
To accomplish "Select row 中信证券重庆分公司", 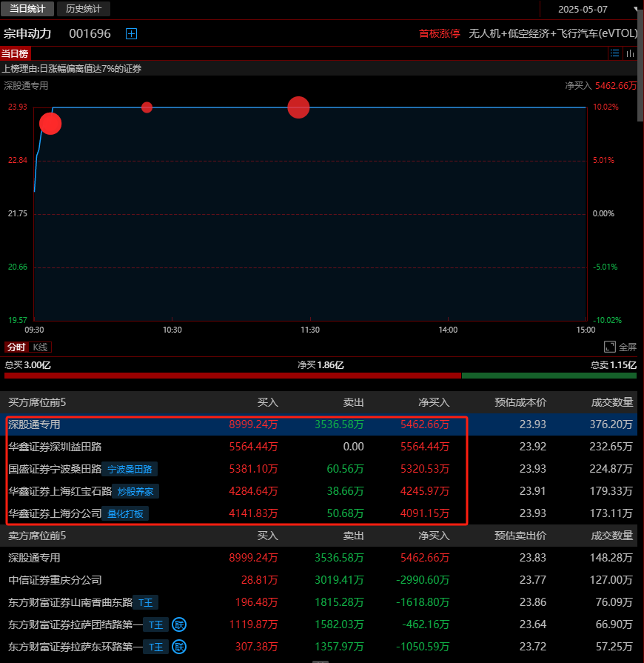I will (x=318, y=580).
